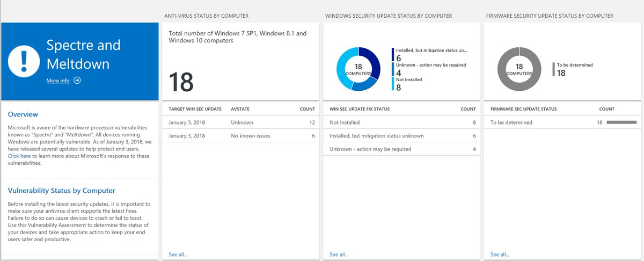The width and height of the screenshot is (644, 261).
Task: Select the dark blue Installed legend swatch
Action: click(393, 55)
